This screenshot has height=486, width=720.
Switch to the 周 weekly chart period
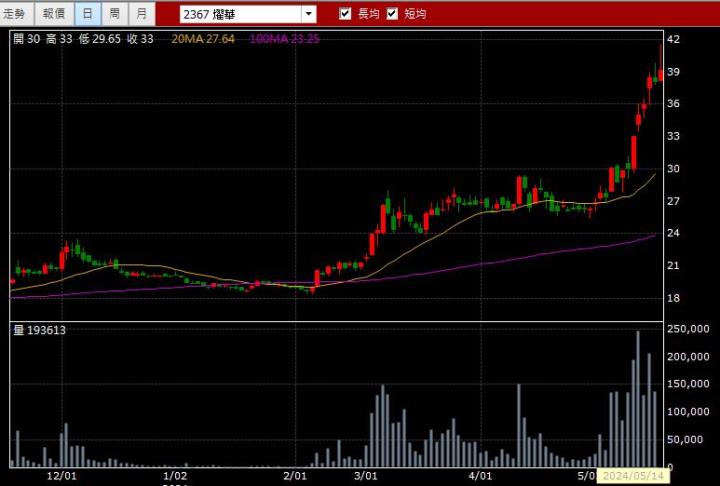coord(115,14)
